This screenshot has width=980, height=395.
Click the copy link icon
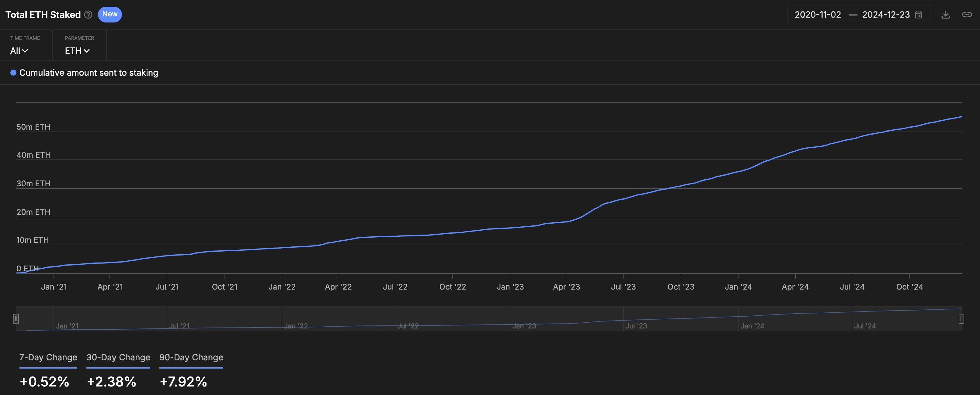tap(967, 15)
